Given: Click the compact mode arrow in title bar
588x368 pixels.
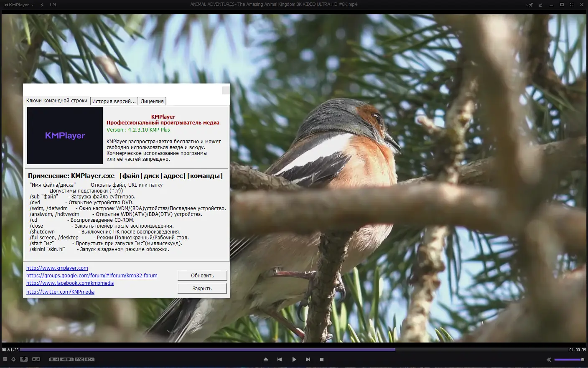Looking at the screenshot, I should click(x=540, y=5).
